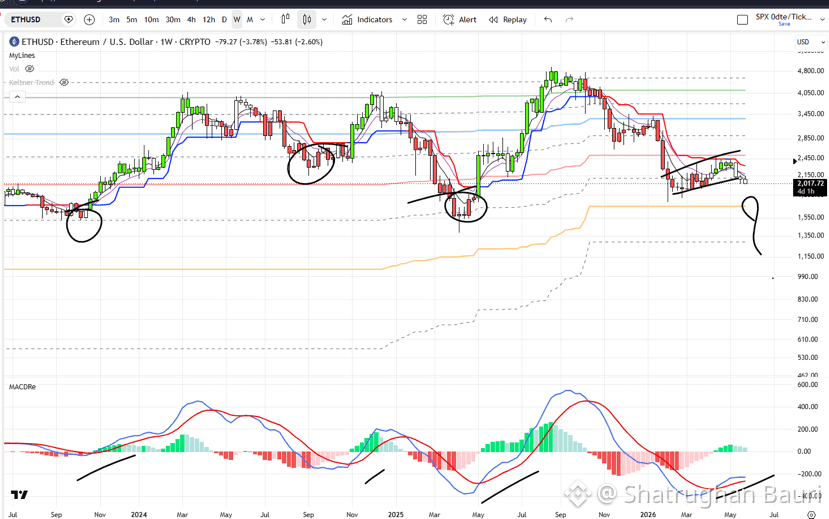The image size is (829, 519).
Task: Select the Vol indicator legend label
Action: (x=14, y=69)
